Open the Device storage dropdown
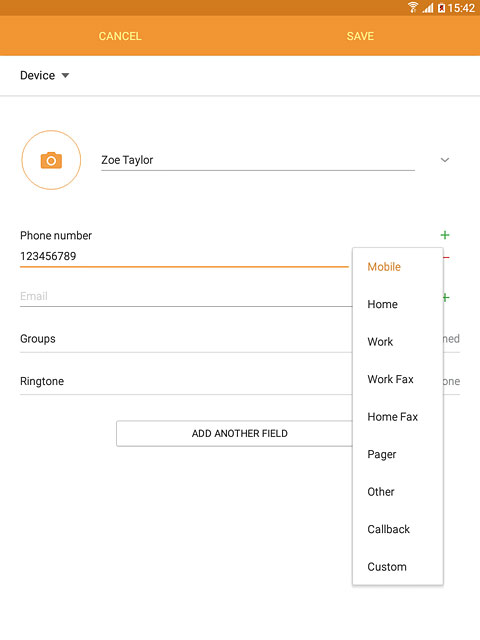 (45, 76)
